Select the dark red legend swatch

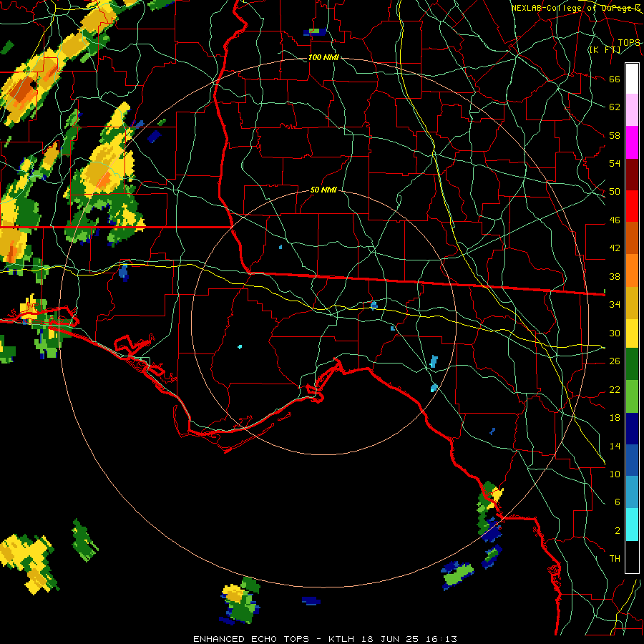(632, 174)
